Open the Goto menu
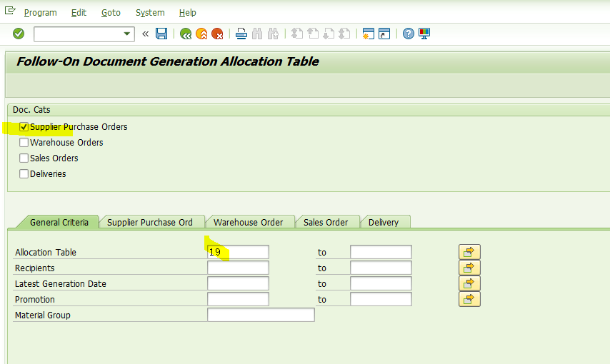This screenshot has height=364, width=610. click(x=111, y=12)
